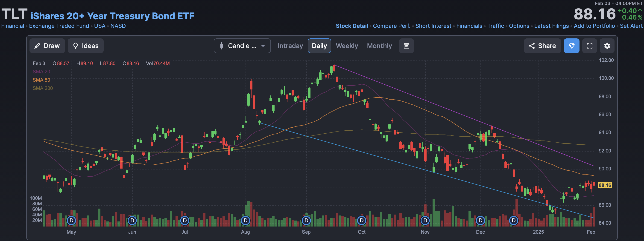Click the Vol 70.44M readout
The image size is (644, 241).
click(158, 63)
